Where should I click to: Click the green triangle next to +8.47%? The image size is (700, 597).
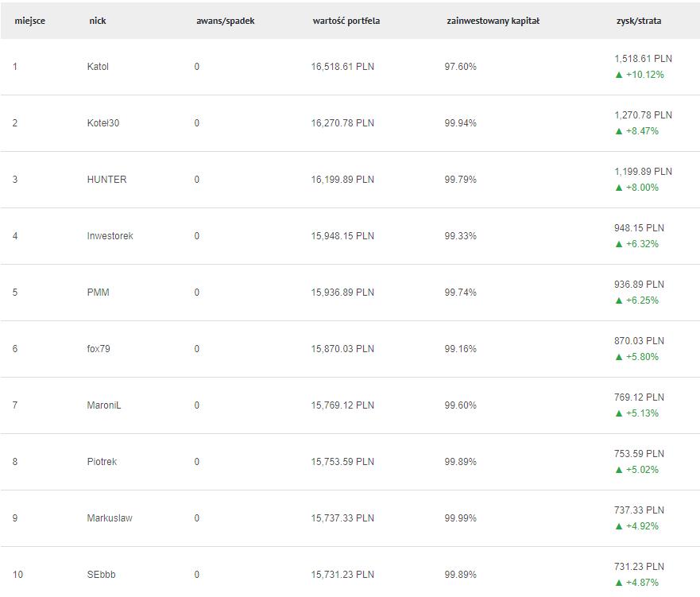(x=619, y=131)
